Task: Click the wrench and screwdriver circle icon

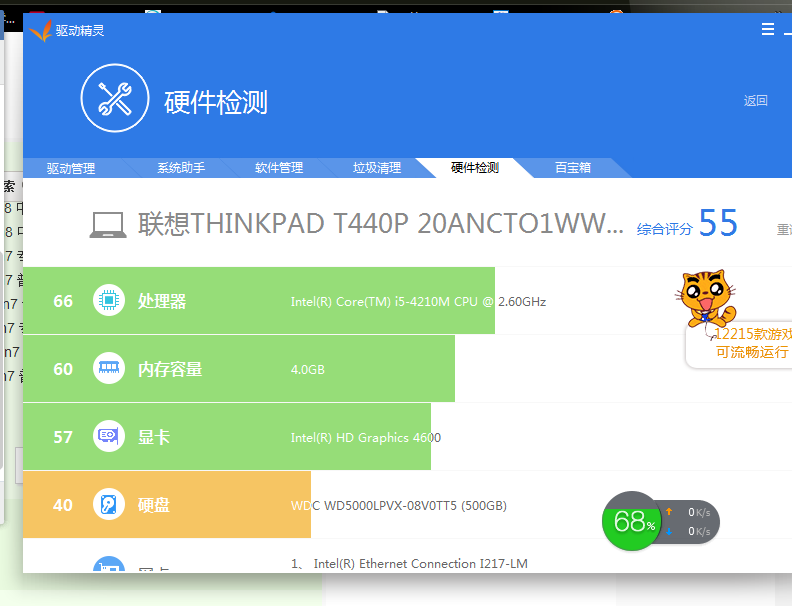Action: click(114, 98)
